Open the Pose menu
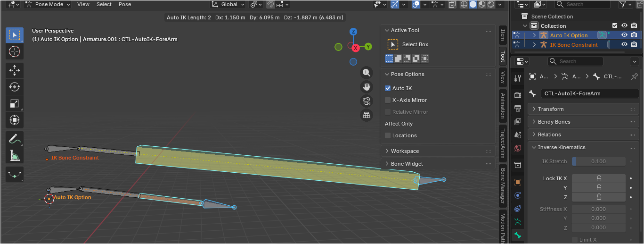The height and width of the screenshot is (244, 644). pos(125,4)
